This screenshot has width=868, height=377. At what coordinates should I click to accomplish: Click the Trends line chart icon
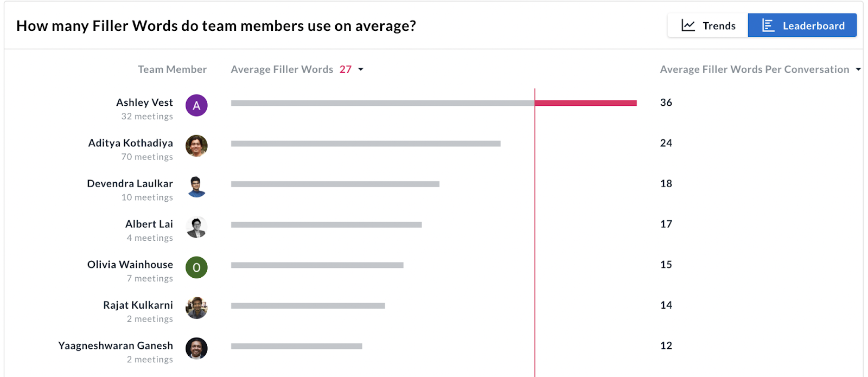(688, 25)
